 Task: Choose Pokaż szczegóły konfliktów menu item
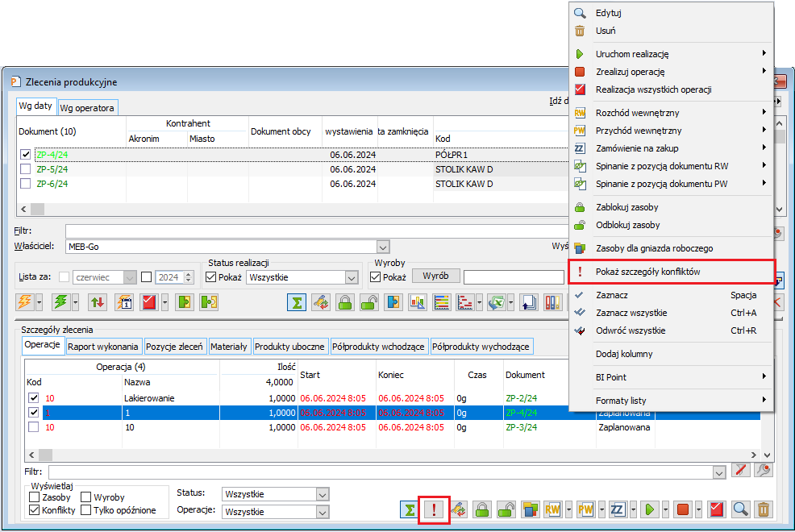coord(672,272)
